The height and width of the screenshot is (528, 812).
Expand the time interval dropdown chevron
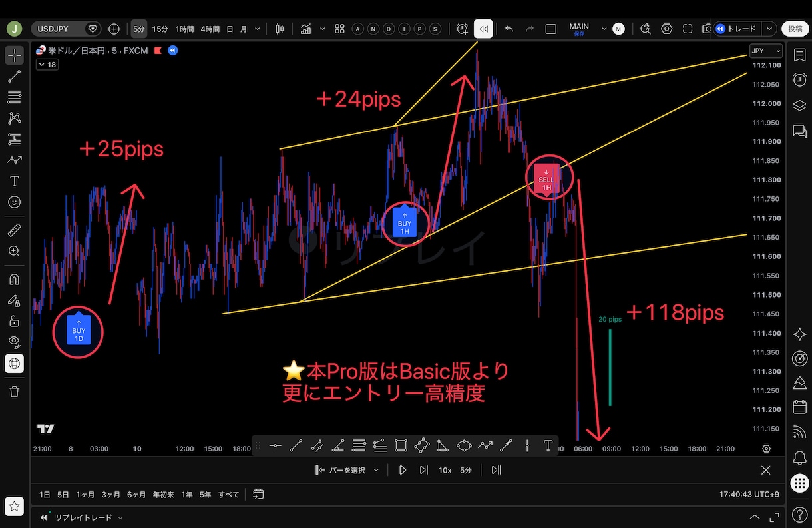tap(258, 29)
